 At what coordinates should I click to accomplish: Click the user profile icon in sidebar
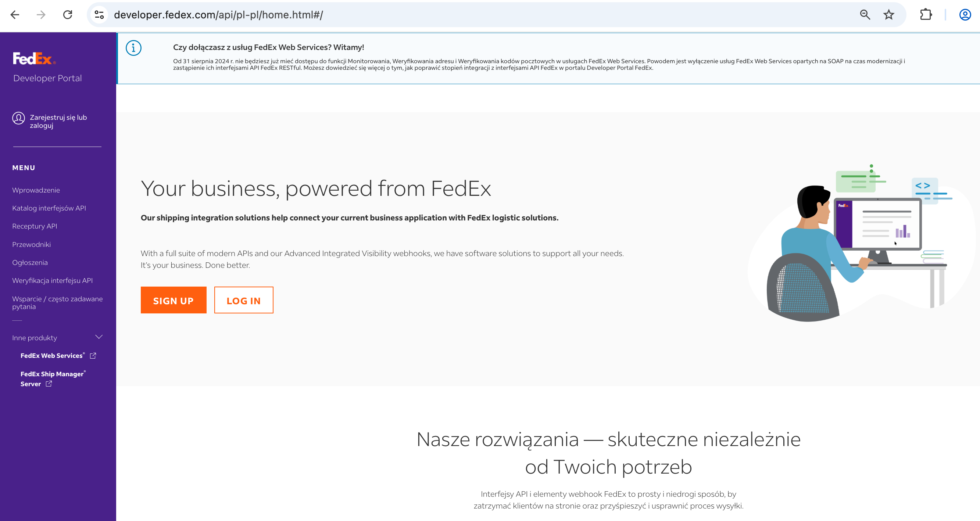18,119
